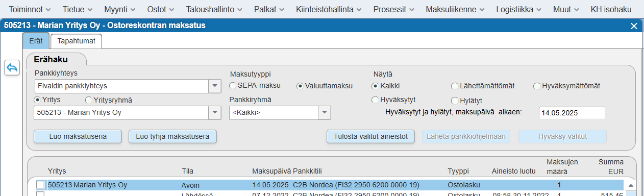This screenshot has height=196, width=644.
Task: Switch to the Tapahtumat tab
Action: click(x=76, y=41)
